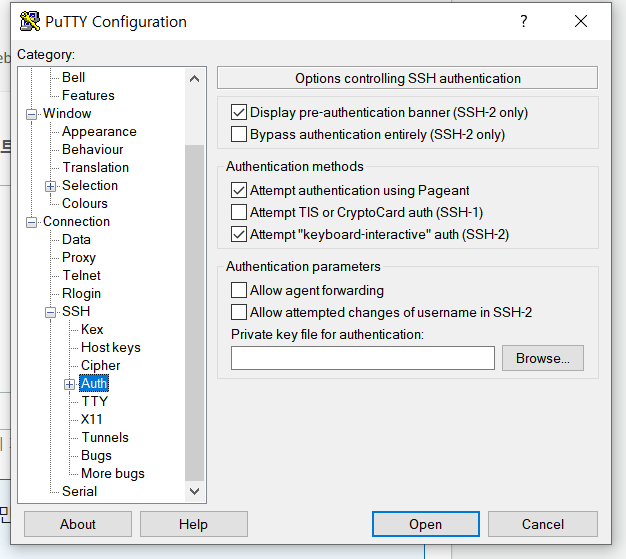
Task: Open the Appearance settings panel
Action: [x=99, y=131]
